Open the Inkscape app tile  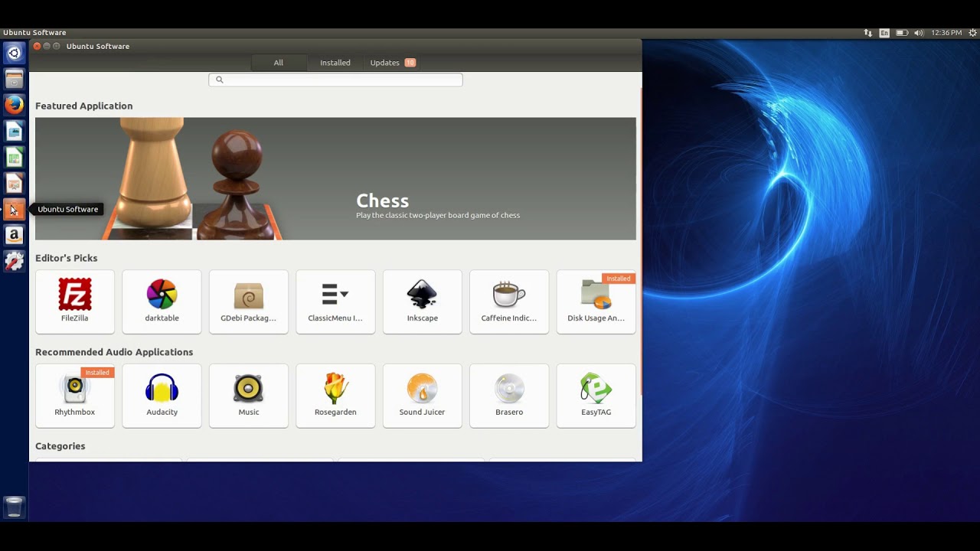[x=423, y=302]
